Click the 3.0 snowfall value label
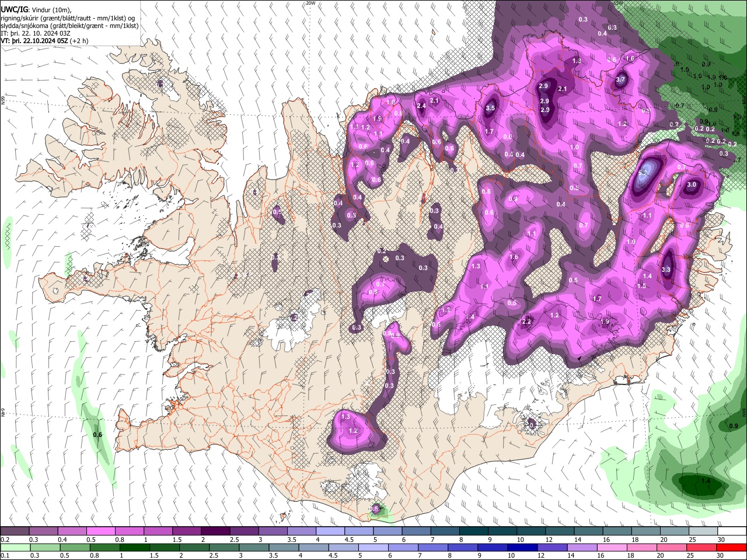747x560 pixels. 692,184
